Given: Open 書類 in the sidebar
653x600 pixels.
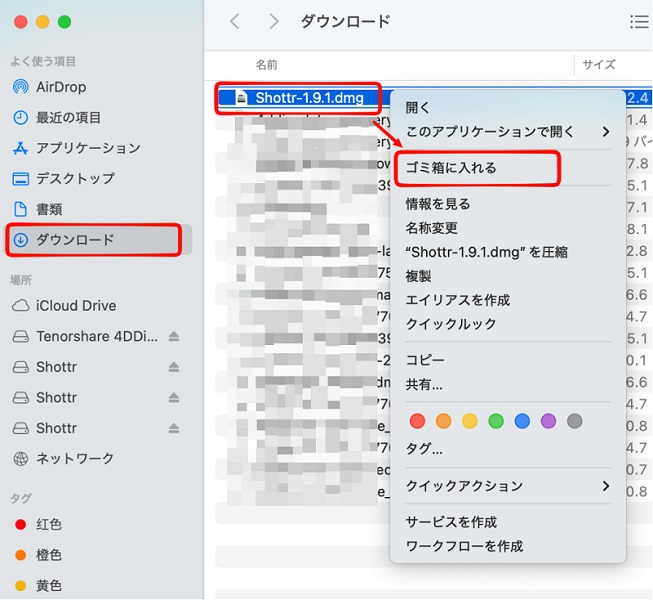Looking at the screenshot, I should [x=49, y=209].
